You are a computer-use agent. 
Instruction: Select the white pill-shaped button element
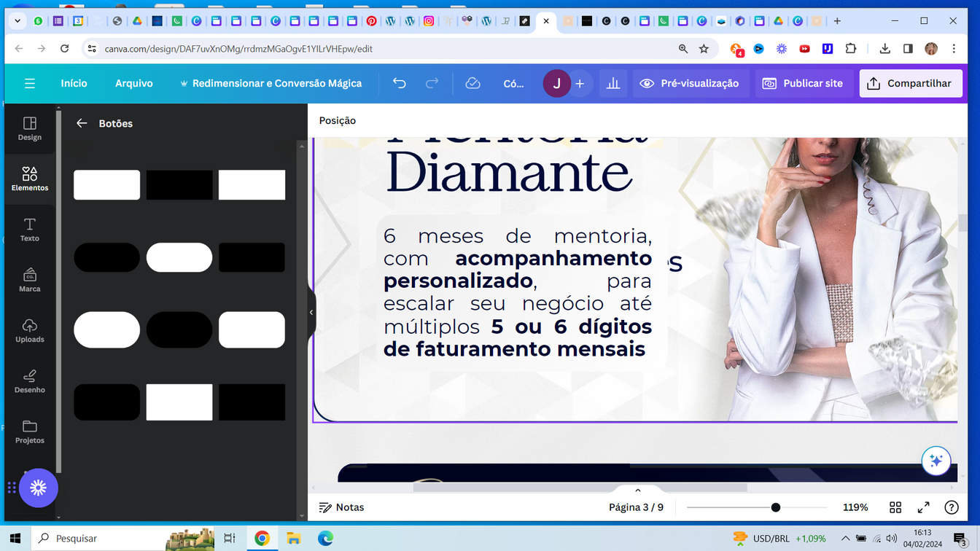(x=179, y=257)
